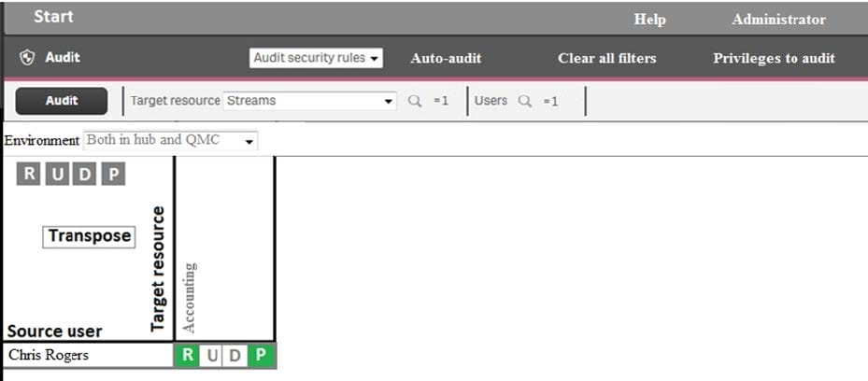Open the Audit security rules dropdown
The image size is (868, 381).
point(317,58)
